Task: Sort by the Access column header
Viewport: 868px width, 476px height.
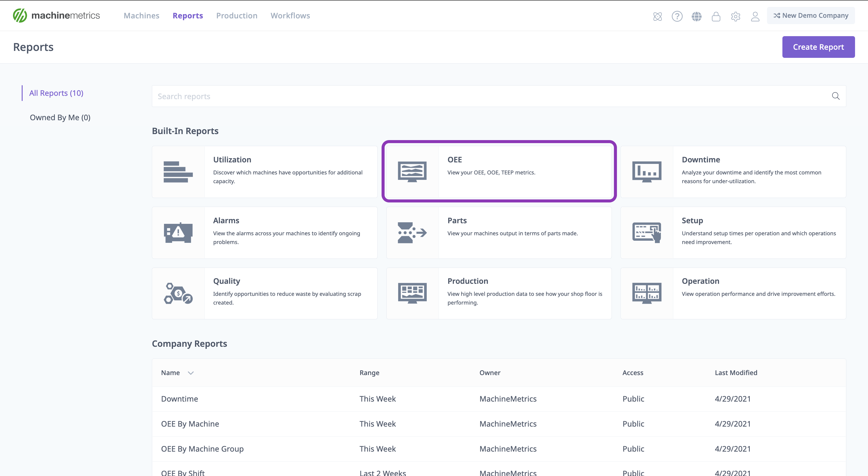Action: [633, 373]
